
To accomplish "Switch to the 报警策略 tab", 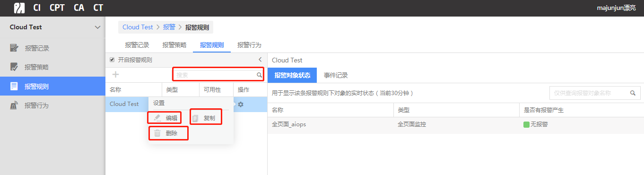I will point(174,45).
